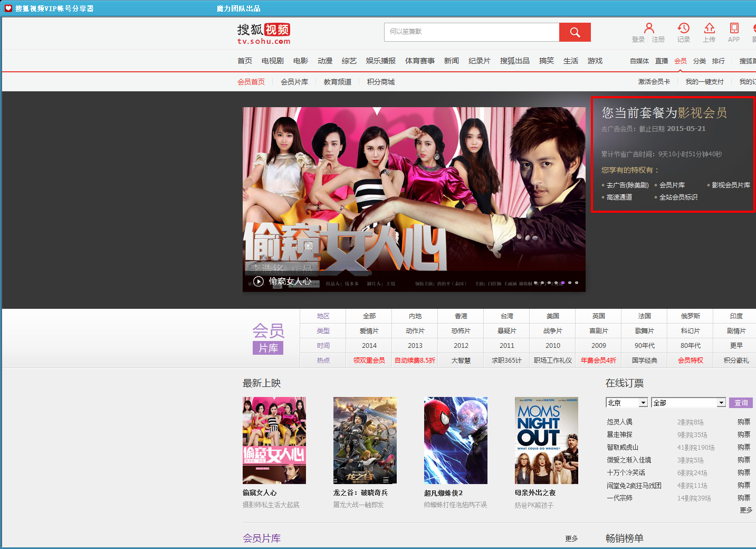Open the 超凡蜘蛛侠2 poster

pyautogui.click(x=456, y=440)
